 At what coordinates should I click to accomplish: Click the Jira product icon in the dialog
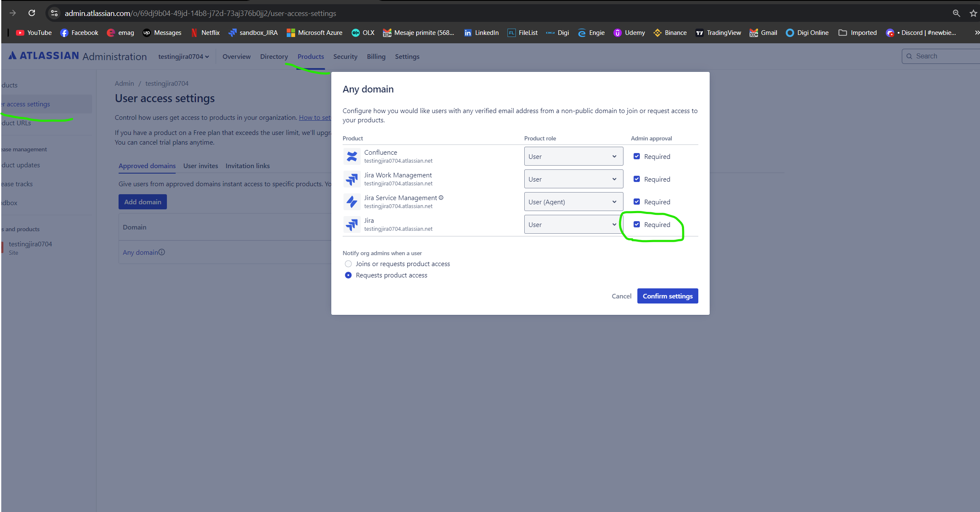tap(352, 224)
